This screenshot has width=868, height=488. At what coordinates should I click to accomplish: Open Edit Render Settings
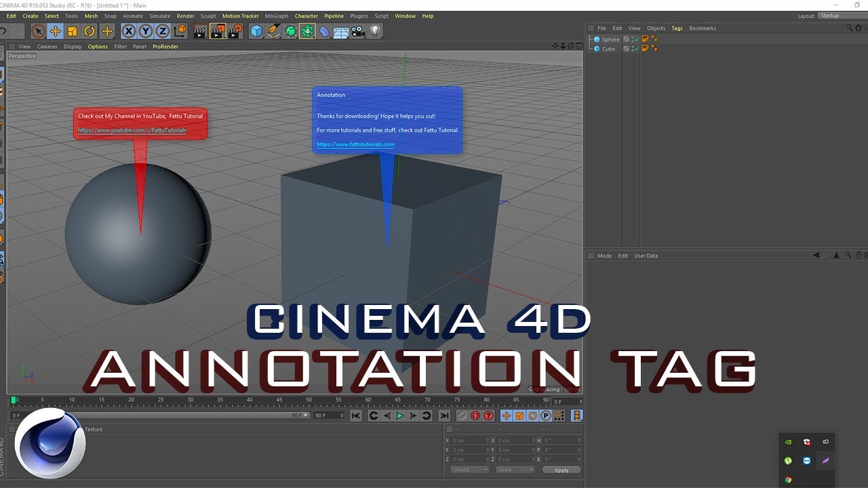tap(235, 31)
